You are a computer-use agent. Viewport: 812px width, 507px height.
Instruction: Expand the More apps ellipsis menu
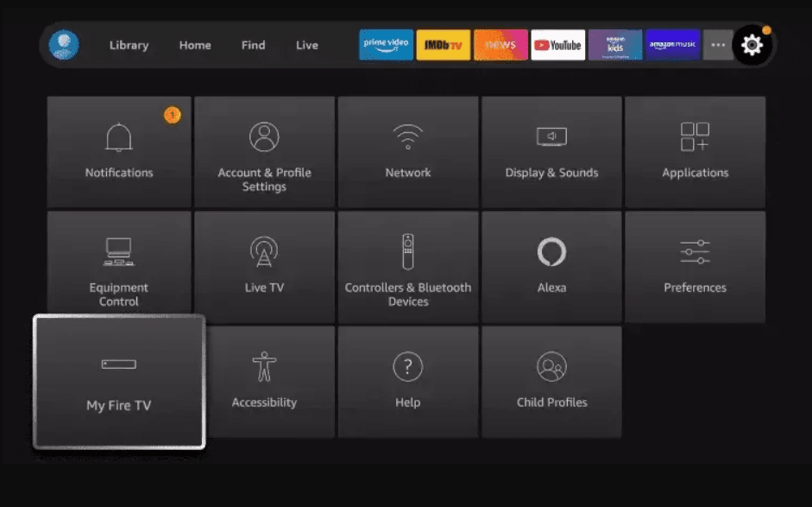(x=717, y=44)
